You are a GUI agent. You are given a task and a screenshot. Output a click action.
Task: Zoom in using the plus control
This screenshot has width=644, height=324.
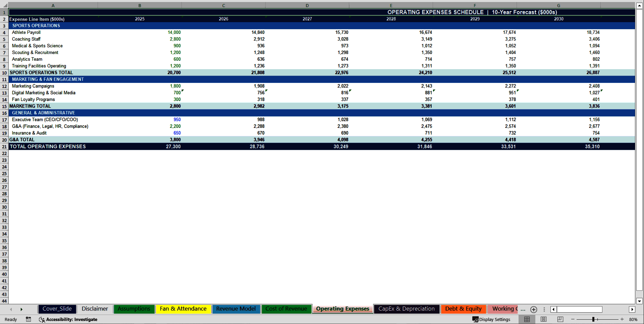pyautogui.click(x=622, y=319)
